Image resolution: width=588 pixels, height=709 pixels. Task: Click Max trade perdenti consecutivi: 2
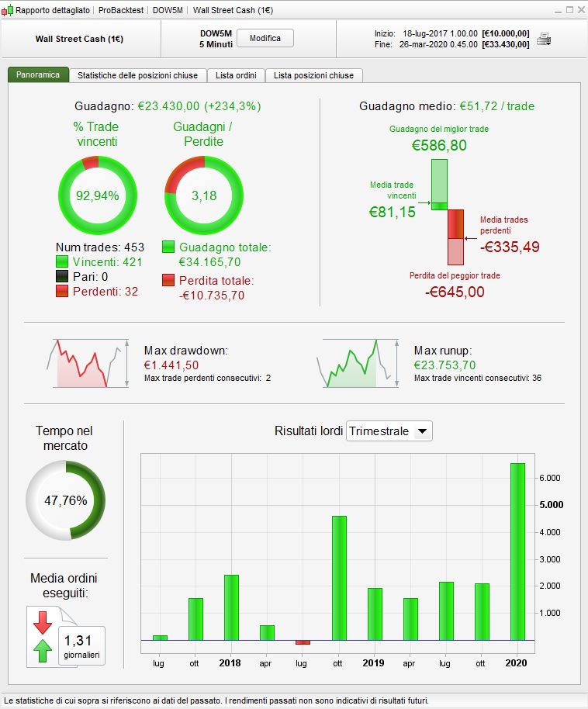208,378
